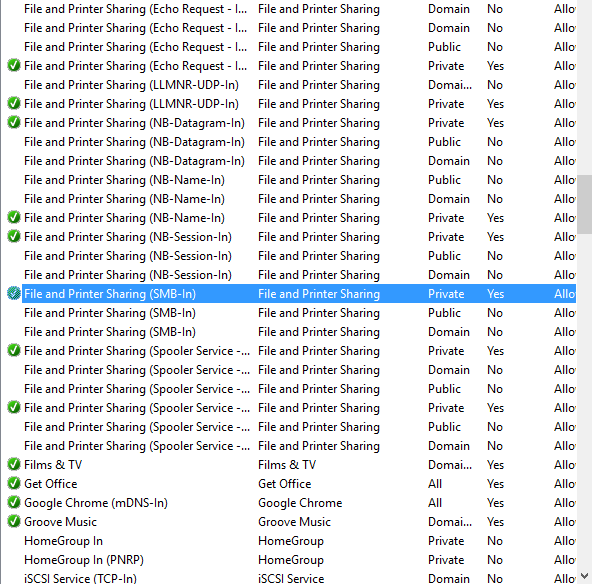Click the green check icon next to Get Office
Viewport: 592px width, 584px height.
click(14, 483)
